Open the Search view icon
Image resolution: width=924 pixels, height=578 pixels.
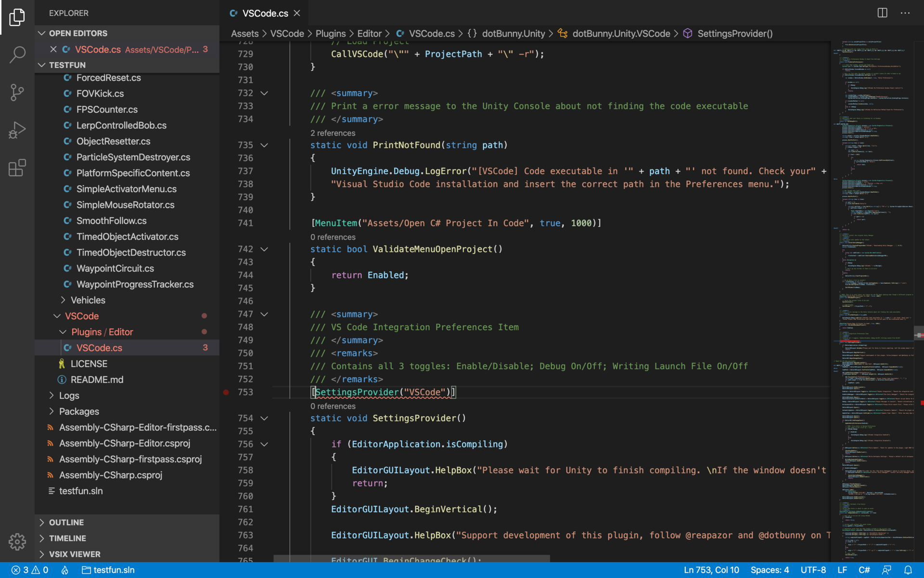tap(17, 54)
